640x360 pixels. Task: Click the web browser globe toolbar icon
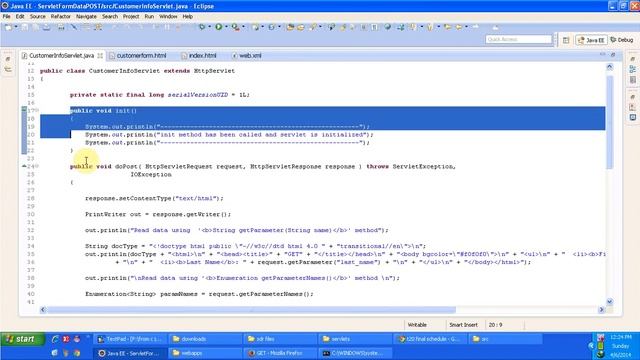point(388,27)
